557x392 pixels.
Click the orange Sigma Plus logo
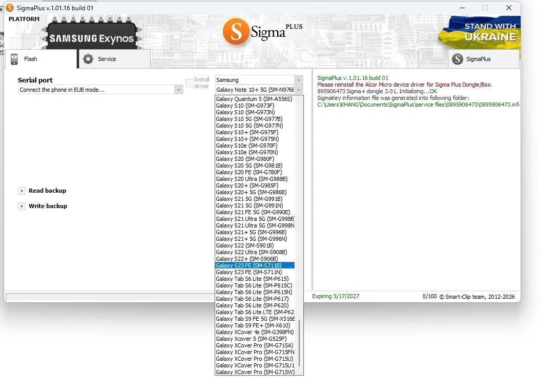[x=263, y=31]
